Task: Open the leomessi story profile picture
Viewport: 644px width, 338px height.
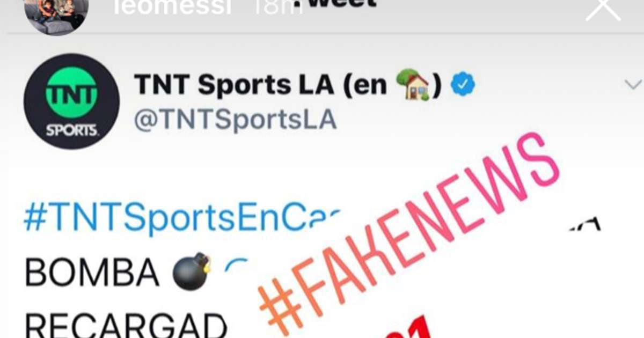Action: click(56, 15)
